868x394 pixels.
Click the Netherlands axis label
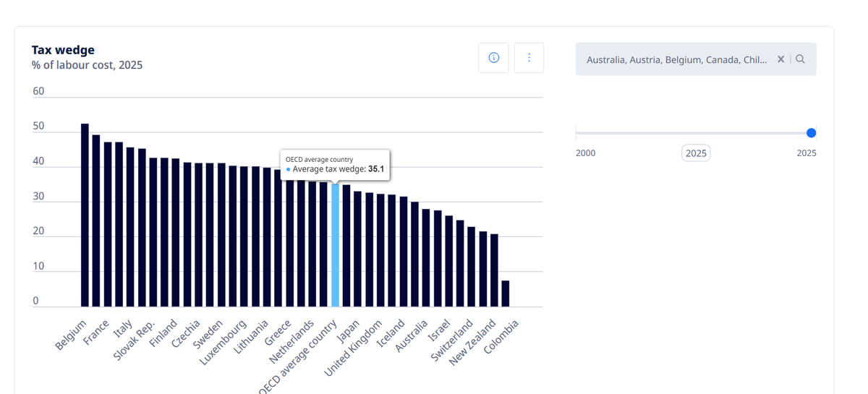(x=292, y=341)
